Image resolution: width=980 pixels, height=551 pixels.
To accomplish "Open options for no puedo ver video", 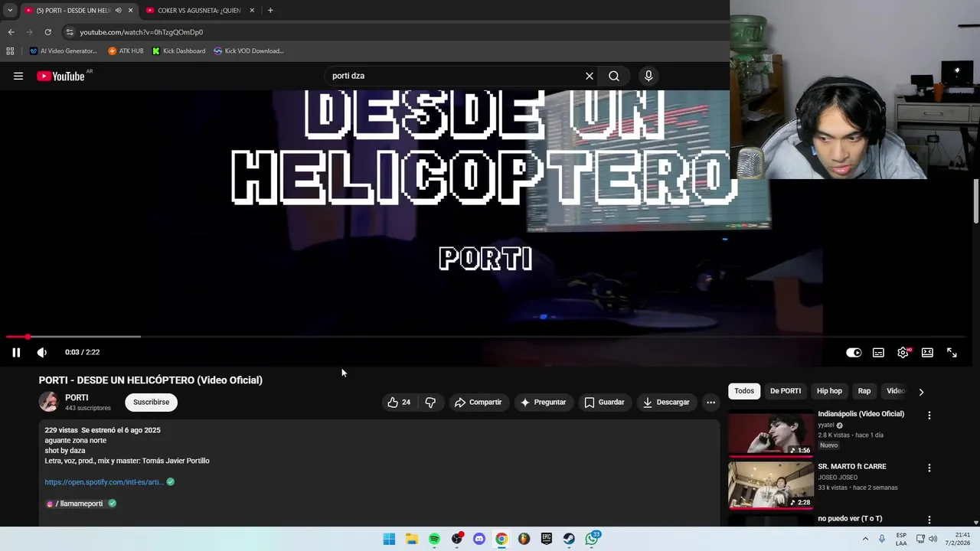I will pos(929,520).
